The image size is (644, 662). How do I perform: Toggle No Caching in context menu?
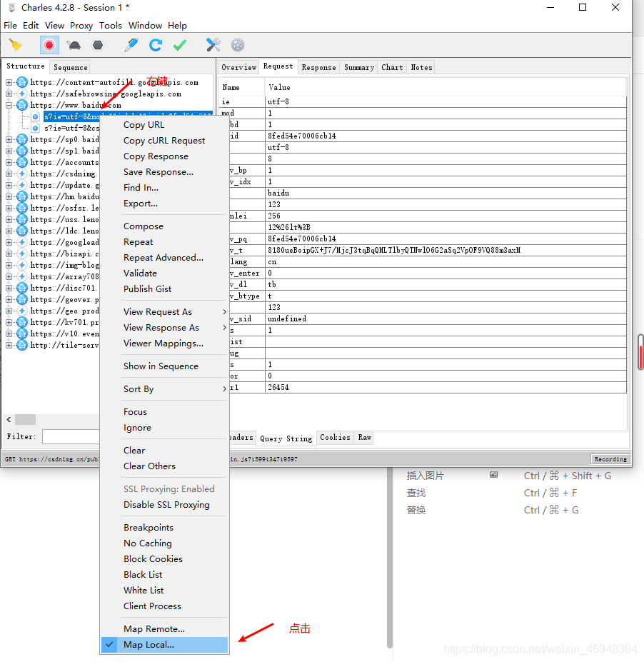click(x=165, y=543)
